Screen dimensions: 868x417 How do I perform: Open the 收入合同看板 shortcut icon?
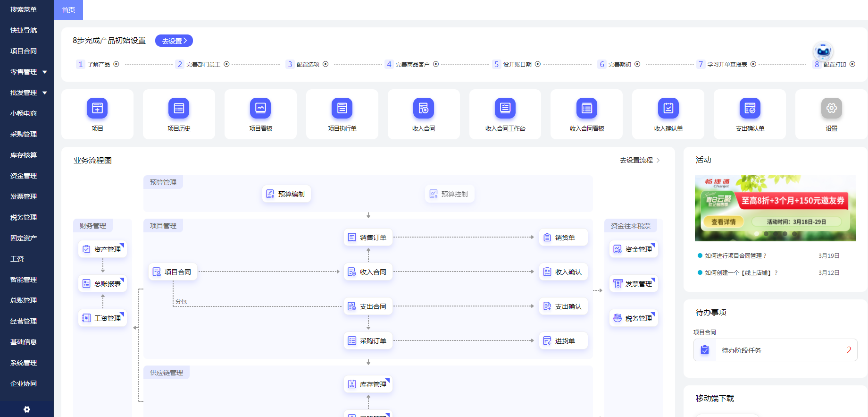(x=587, y=108)
